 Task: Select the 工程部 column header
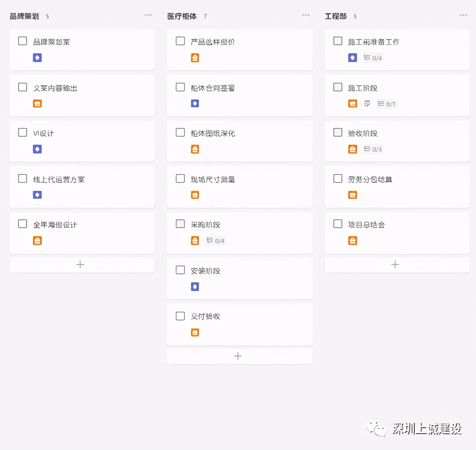pyautogui.click(x=336, y=16)
